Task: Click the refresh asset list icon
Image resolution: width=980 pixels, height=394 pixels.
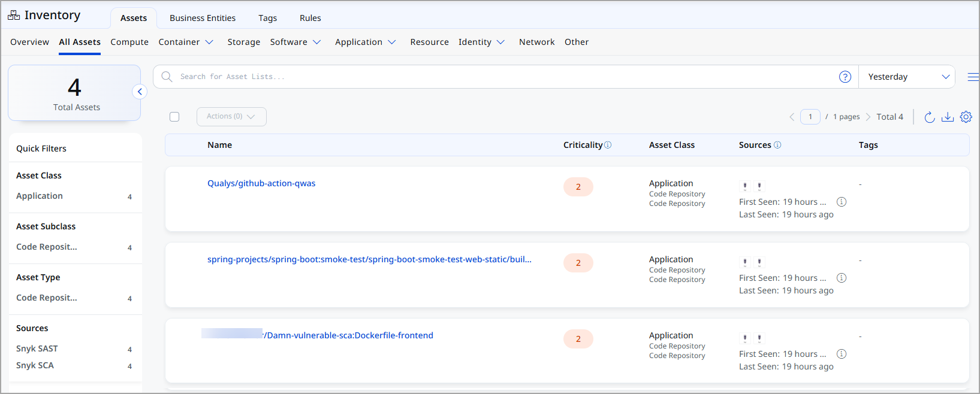Action: 929,117
